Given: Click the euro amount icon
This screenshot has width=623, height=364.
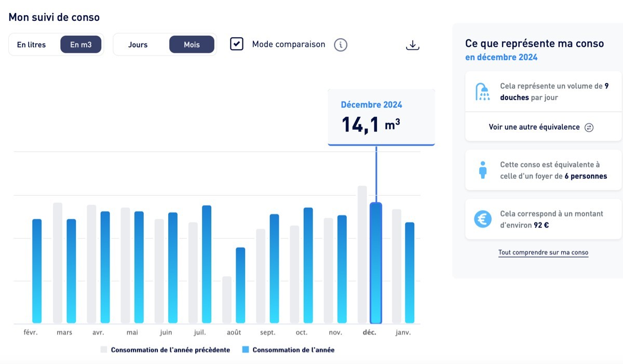Looking at the screenshot, I should click(x=483, y=219).
